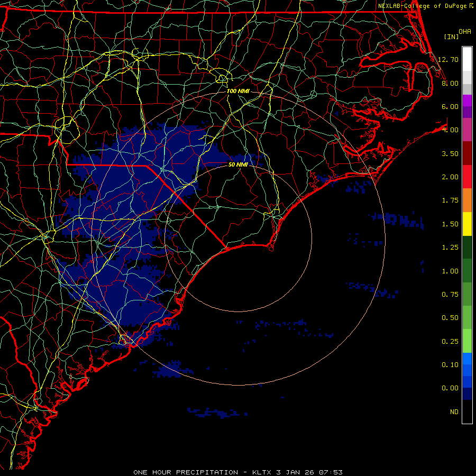Select the [IN] units label
476x476 pixels.
(452, 36)
